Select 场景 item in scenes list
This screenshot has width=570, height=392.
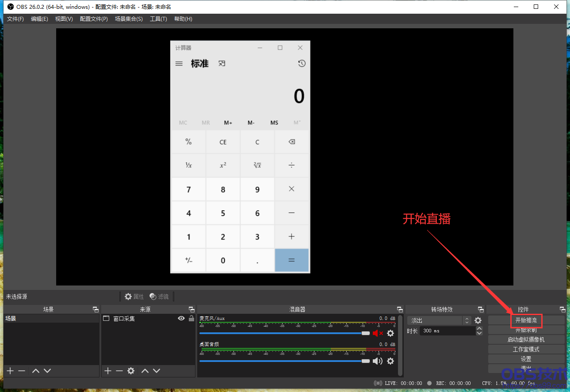click(x=51, y=318)
